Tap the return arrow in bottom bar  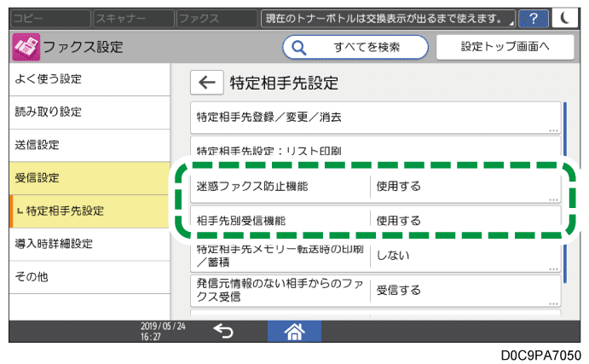(x=223, y=332)
